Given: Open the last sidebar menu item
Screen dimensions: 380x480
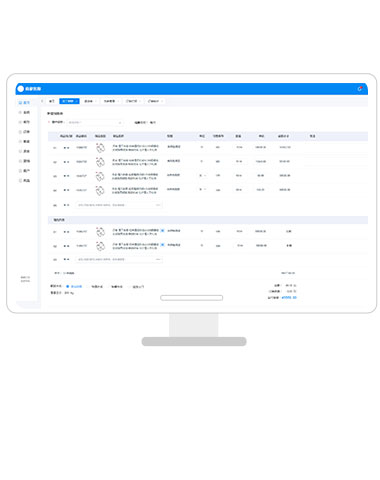Looking at the screenshot, I should [x=24, y=181].
